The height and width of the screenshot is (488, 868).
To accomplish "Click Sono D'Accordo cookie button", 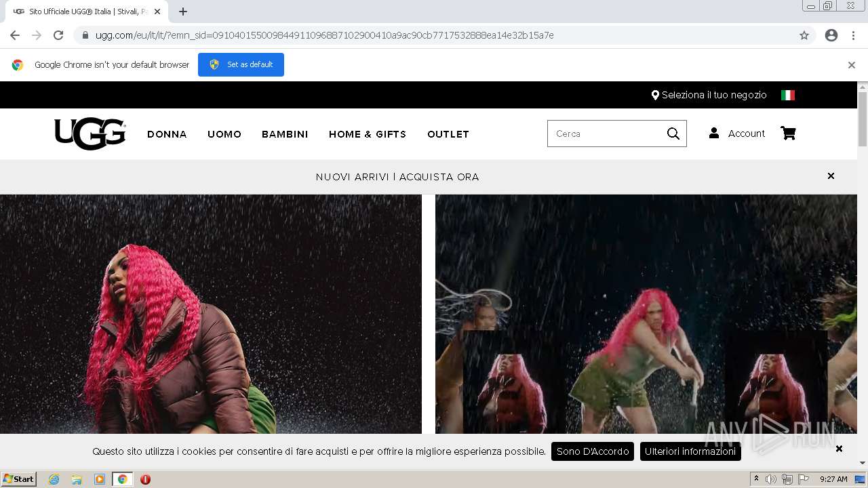I will coord(593,451).
